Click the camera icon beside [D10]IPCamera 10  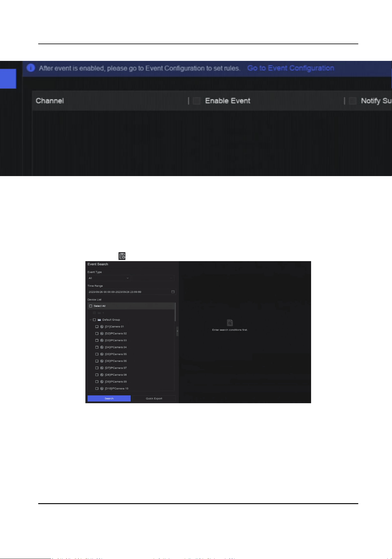coord(102,388)
